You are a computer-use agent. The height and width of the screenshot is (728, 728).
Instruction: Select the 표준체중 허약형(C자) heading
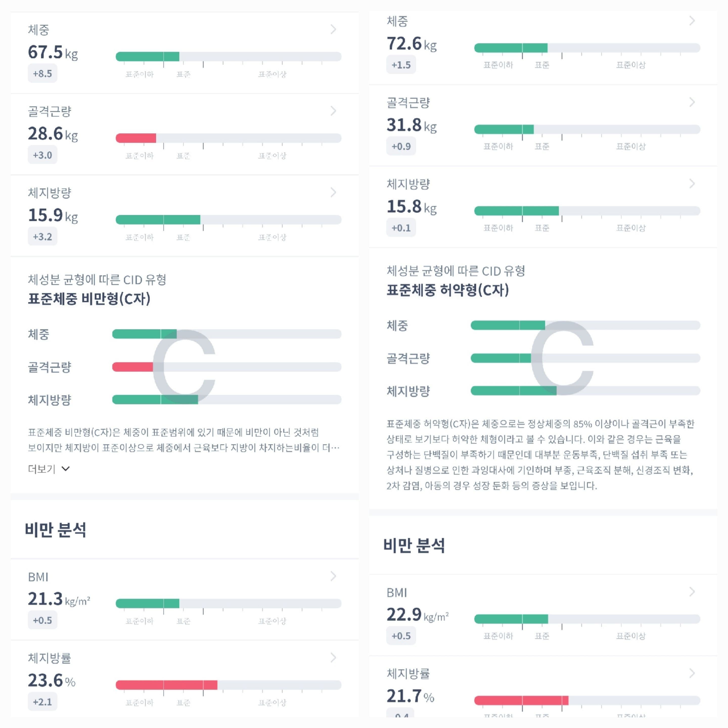tap(448, 290)
